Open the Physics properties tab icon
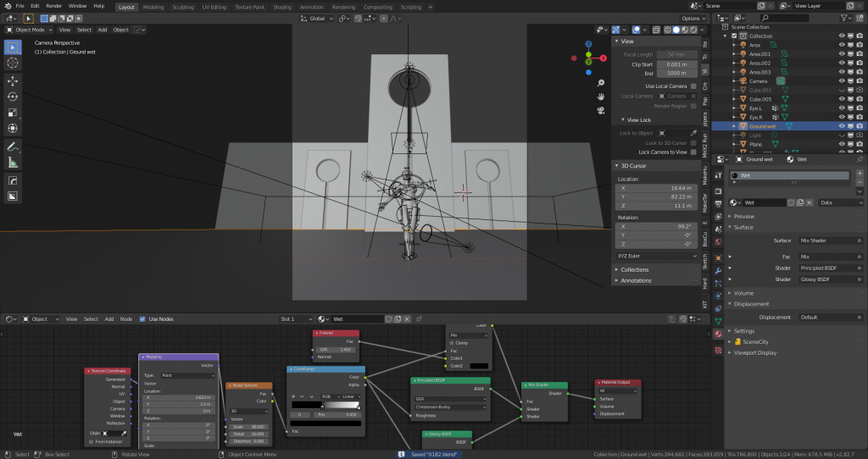The image size is (868, 459). [x=718, y=296]
